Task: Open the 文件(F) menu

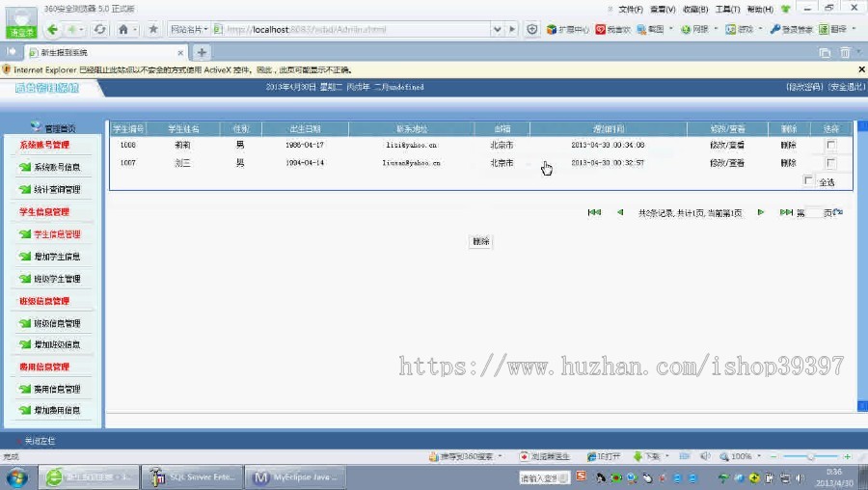Action: point(631,10)
